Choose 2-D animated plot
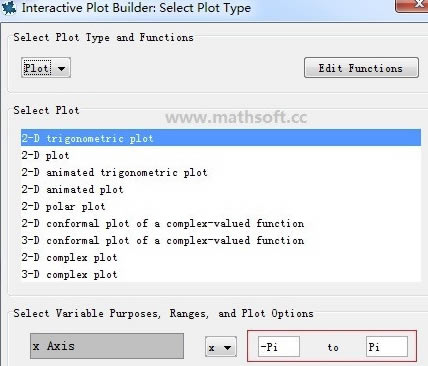This screenshot has height=366, width=428. [221, 189]
